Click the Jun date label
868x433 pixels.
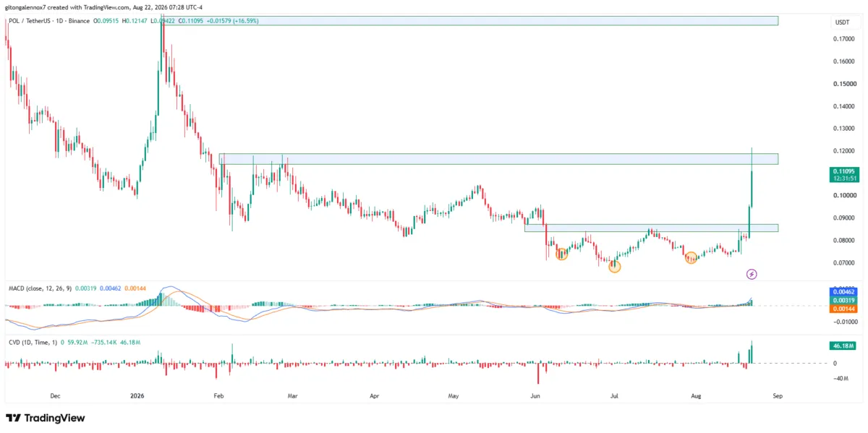click(x=535, y=396)
